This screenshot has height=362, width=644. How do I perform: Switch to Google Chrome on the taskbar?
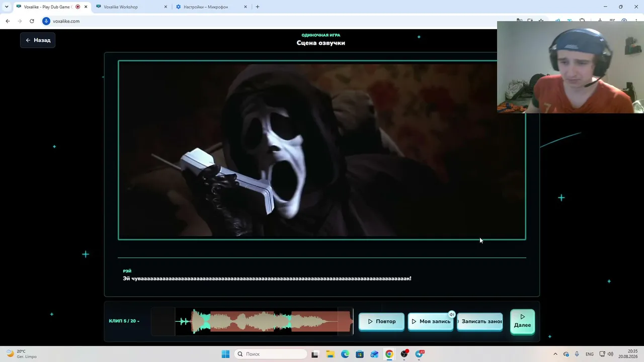[x=389, y=354]
